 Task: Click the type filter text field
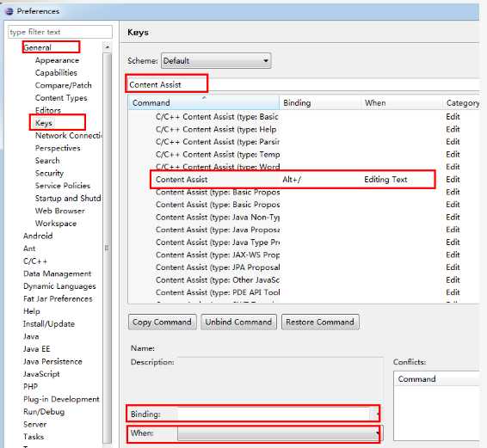pos(60,32)
